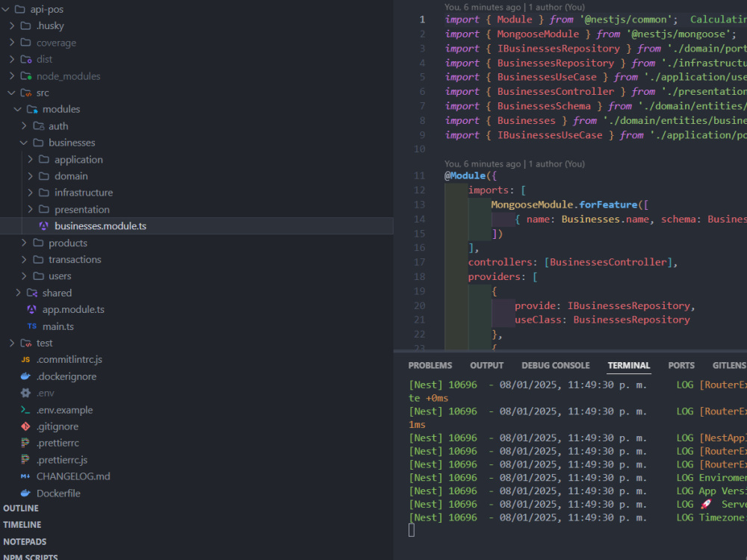The width and height of the screenshot is (747, 560).
Task: Switch to the OUTPUT panel tab
Action: click(486, 365)
